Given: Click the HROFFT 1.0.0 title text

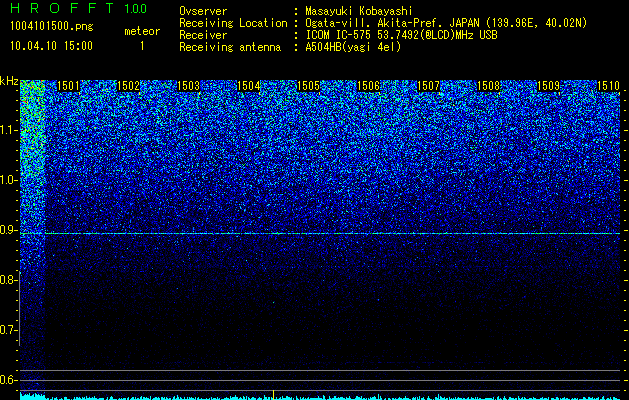Looking at the screenshot, I should [x=79, y=8].
